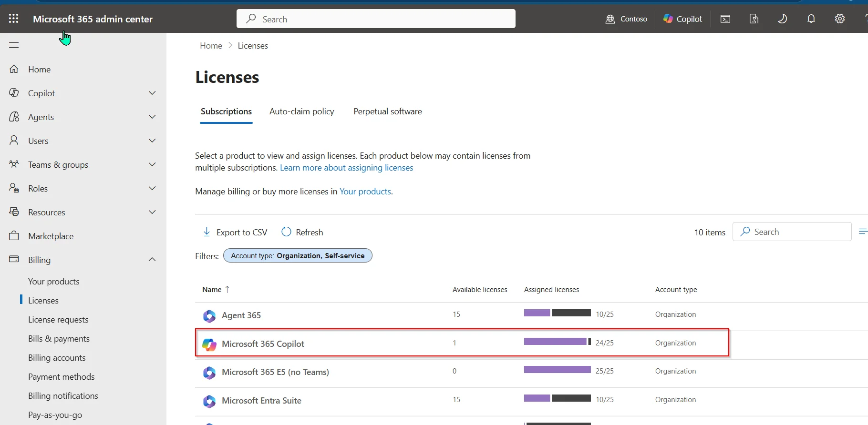Click the Your products link in description

[x=365, y=192]
